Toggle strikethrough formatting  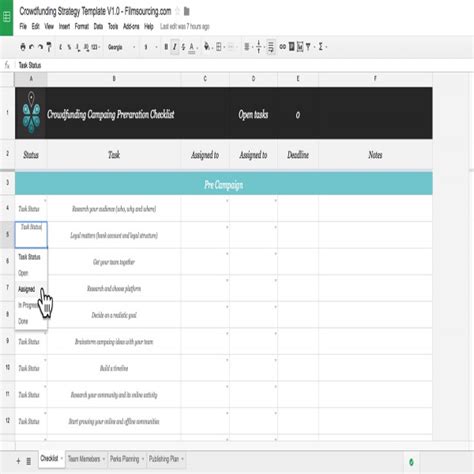183,47
